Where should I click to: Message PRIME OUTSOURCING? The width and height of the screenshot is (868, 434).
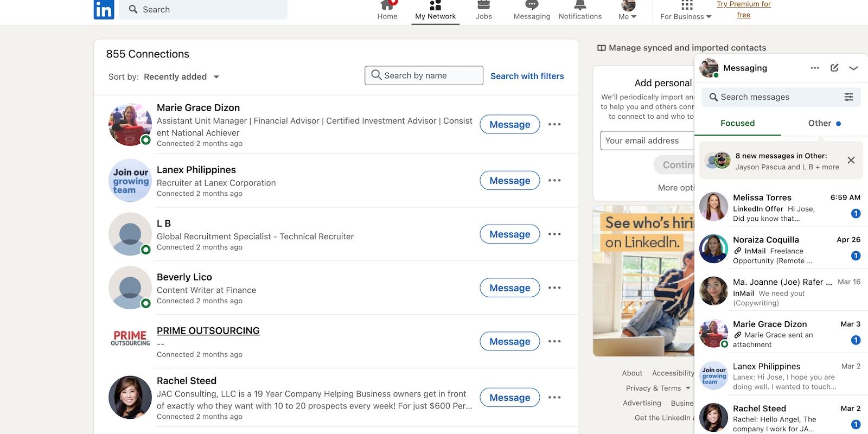pos(509,341)
